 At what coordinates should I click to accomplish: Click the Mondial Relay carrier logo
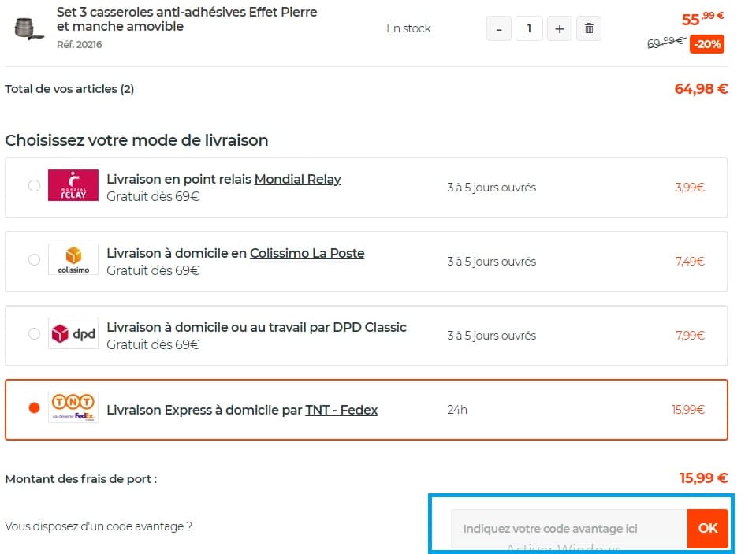pyautogui.click(x=73, y=185)
